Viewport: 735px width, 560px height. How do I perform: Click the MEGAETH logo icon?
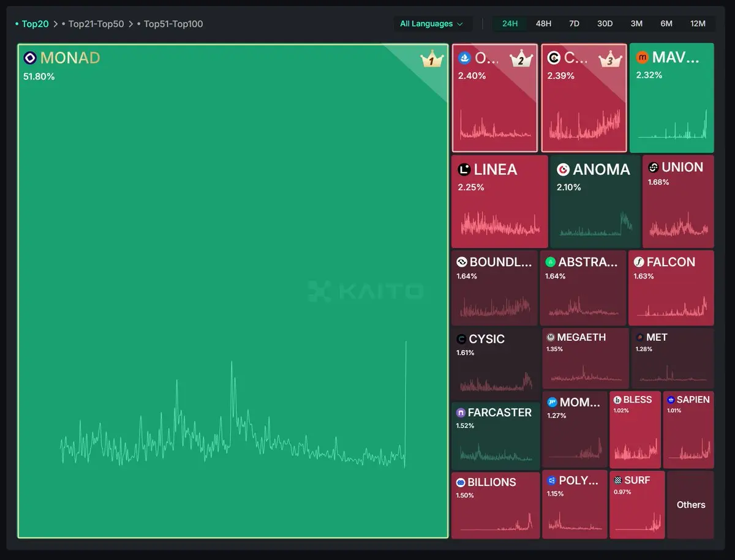[x=551, y=337]
